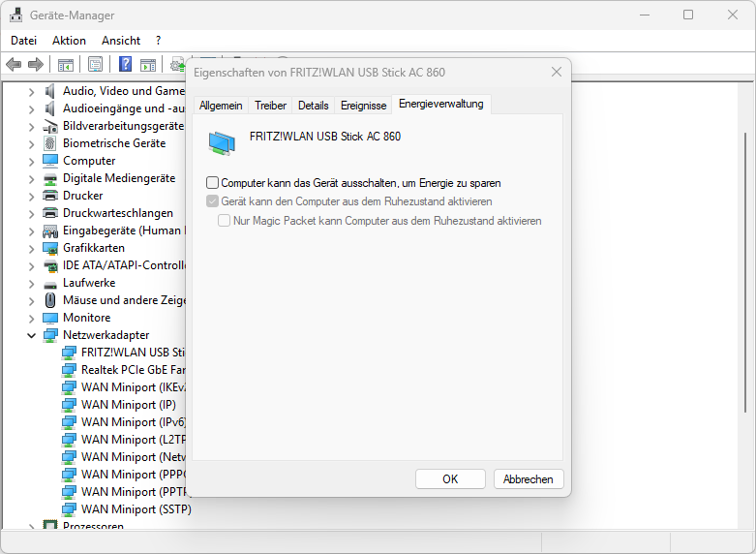Select WAN Miniport (IPv6) in the tree
The width and height of the screenshot is (756, 554).
click(x=133, y=422)
